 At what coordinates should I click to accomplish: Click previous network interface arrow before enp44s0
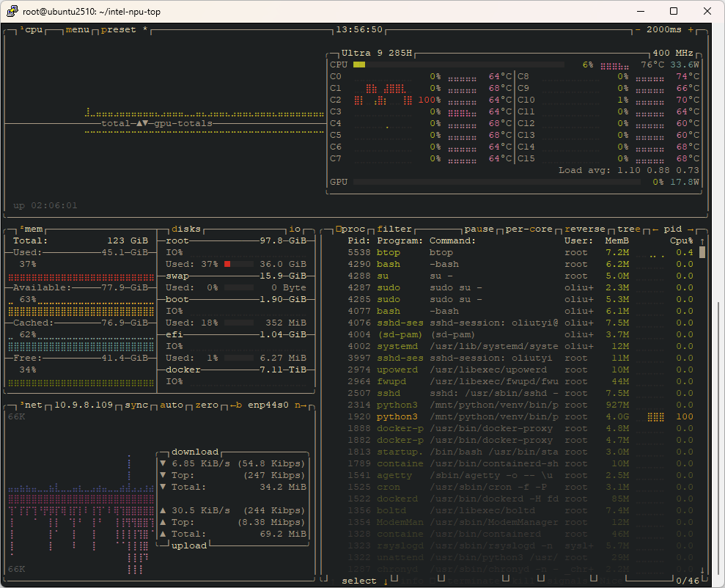click(236, 405)
